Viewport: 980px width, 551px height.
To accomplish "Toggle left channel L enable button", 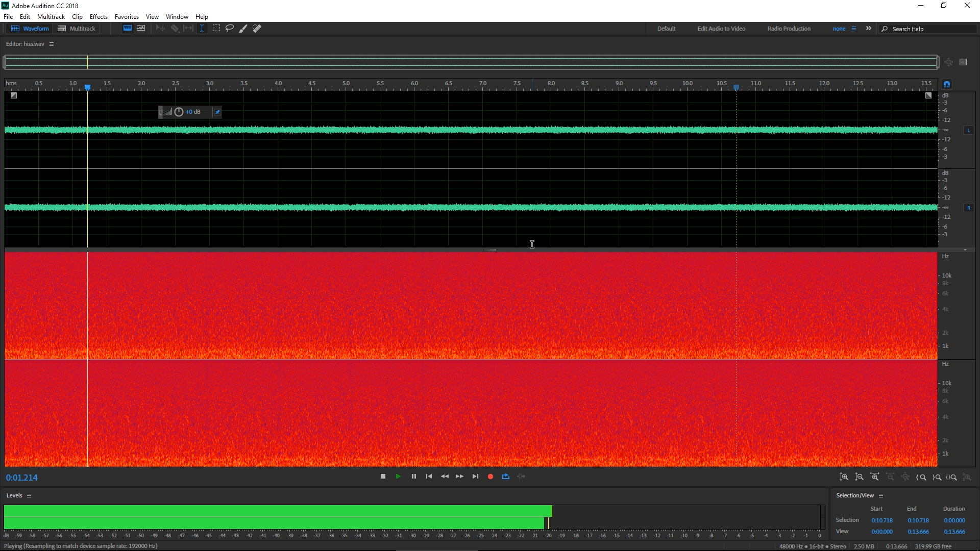I will pyautogui.click(x=969, y=131).
